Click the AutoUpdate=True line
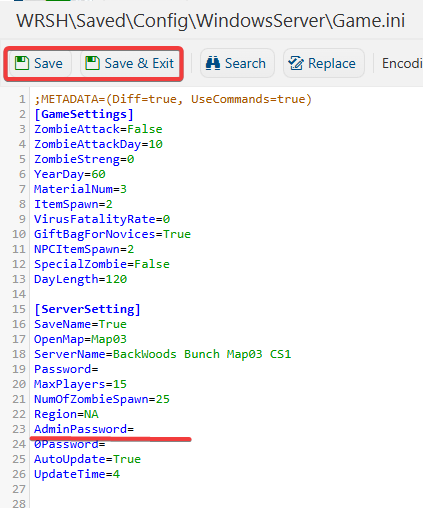 (87, 459)
